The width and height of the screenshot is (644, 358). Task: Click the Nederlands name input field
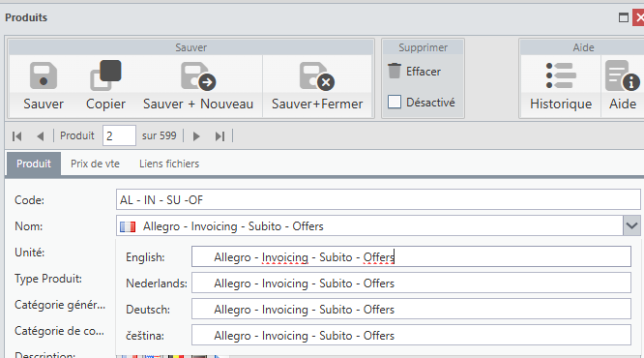pyautogui.click(x=411, y=283)
